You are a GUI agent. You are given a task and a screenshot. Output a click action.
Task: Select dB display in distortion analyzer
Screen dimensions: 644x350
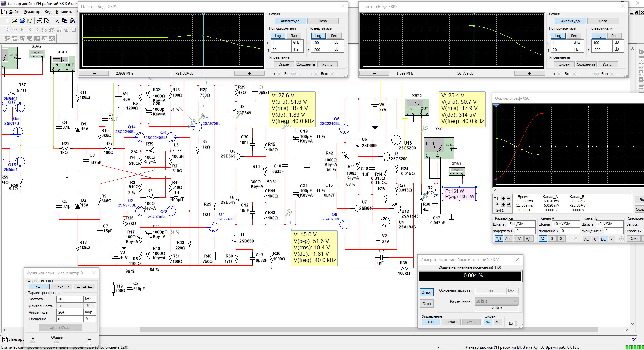497,322
